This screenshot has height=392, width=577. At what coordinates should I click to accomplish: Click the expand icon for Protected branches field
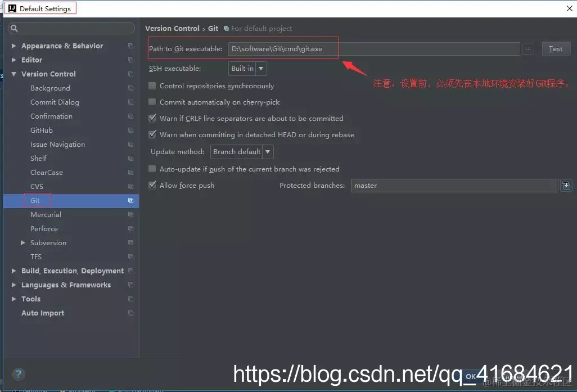click(566, 186)
